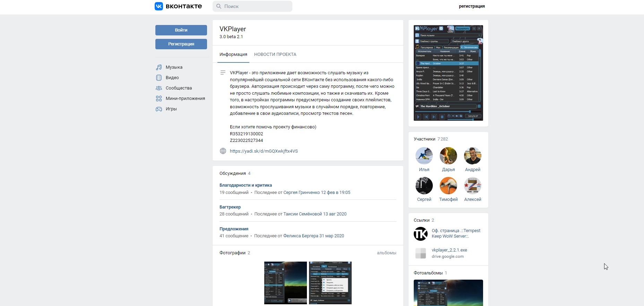
Task: Click the 19 сообщений count
Action: coord(234,193)
